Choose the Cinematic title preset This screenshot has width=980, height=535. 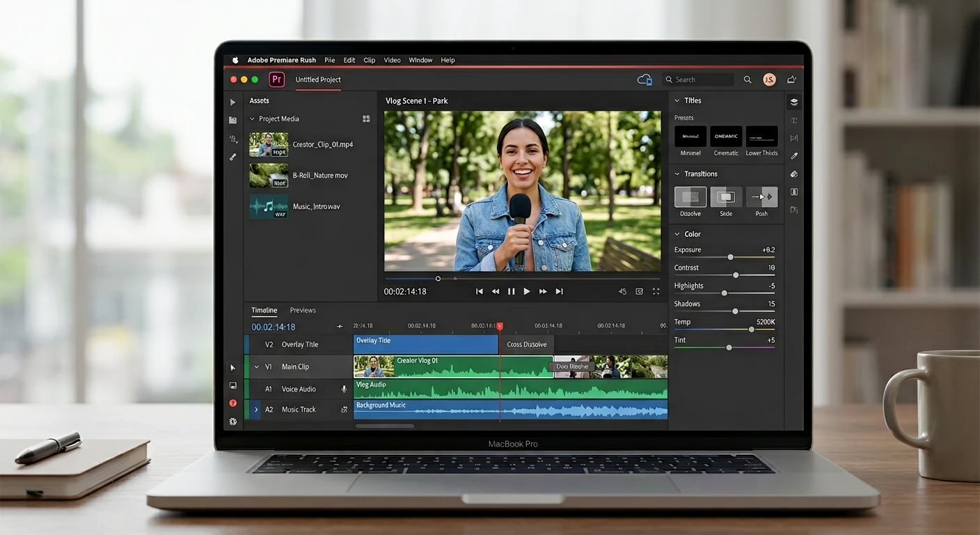726,137
